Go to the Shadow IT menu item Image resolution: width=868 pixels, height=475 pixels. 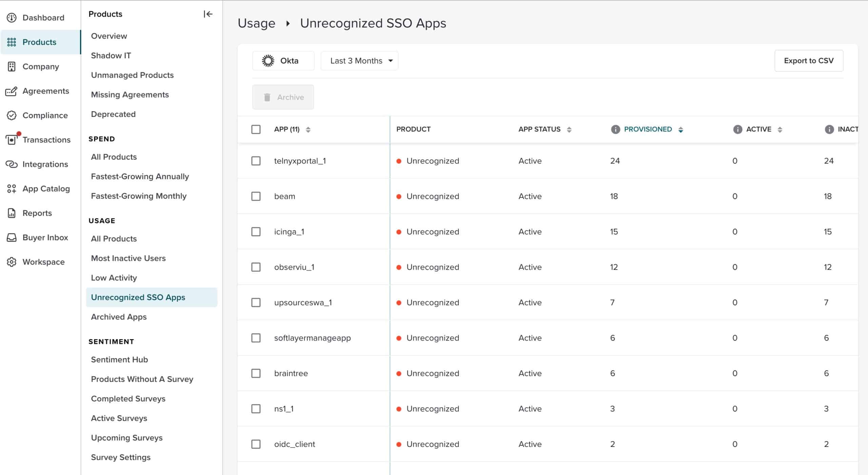click(x=111, y=56)
